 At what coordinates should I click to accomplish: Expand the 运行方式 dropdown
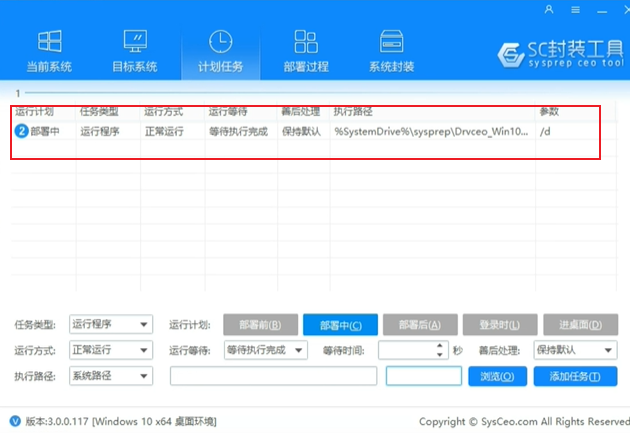tap(111, 350)
